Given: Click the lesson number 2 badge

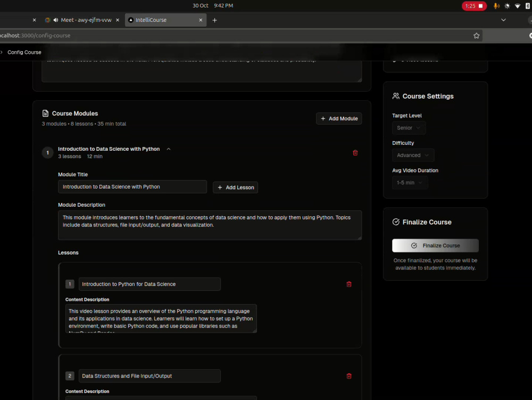Looking at the screenshot, I should [x=70, y=376].
